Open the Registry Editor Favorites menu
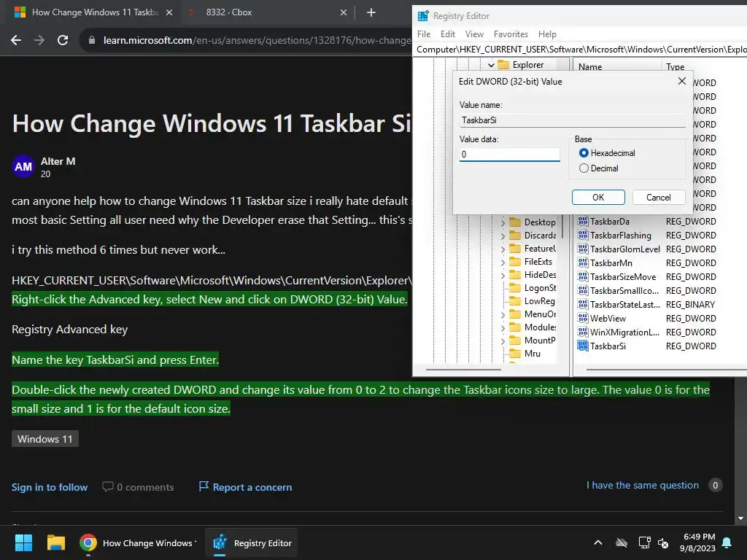The width and height of the screenshot is (747, 560). 511,34
